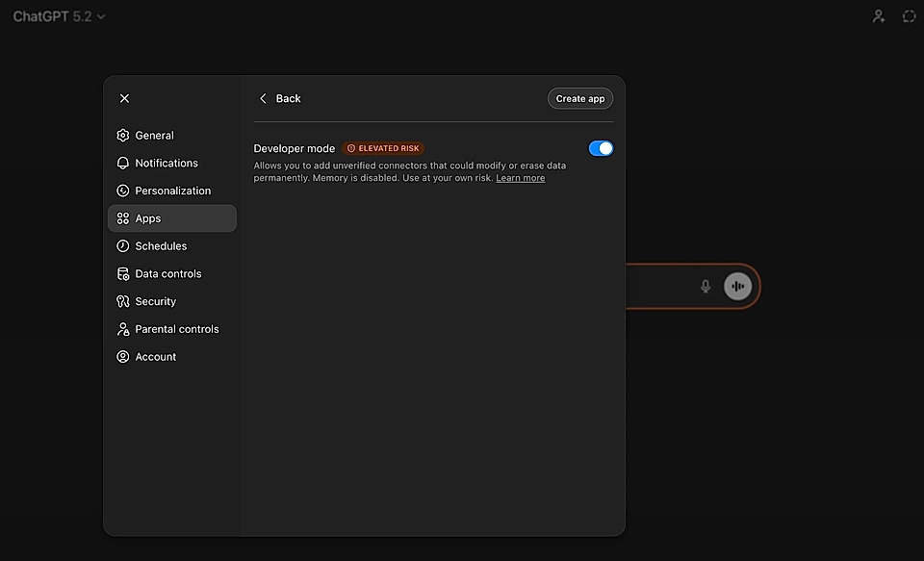Select the Schedules clock icon
Image resolution: width=924 pixels, height=561 pixels.
pos(122,245)
